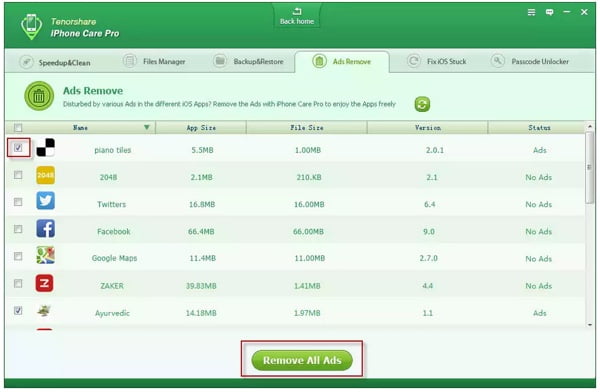Close the iPhone Care Pro window

click(x=584, y=12)
